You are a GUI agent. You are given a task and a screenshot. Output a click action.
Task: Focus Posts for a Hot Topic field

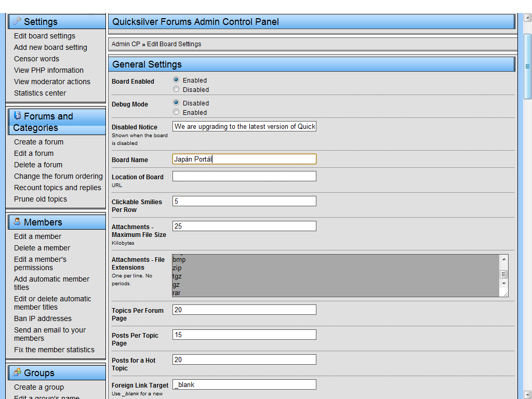[244, 360]
